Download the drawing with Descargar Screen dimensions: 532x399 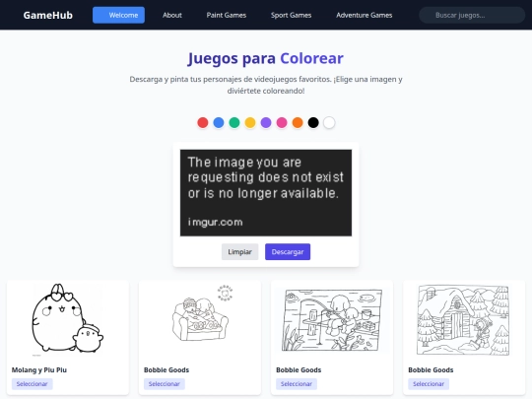click(288, 252)
